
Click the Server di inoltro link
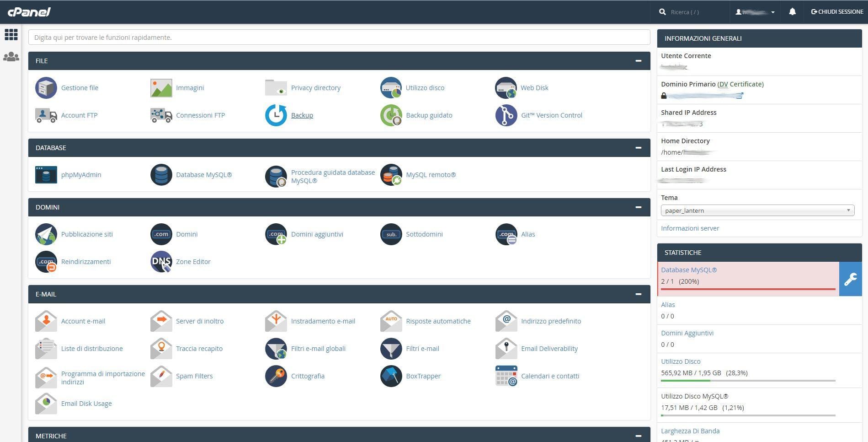click(200, 321)
